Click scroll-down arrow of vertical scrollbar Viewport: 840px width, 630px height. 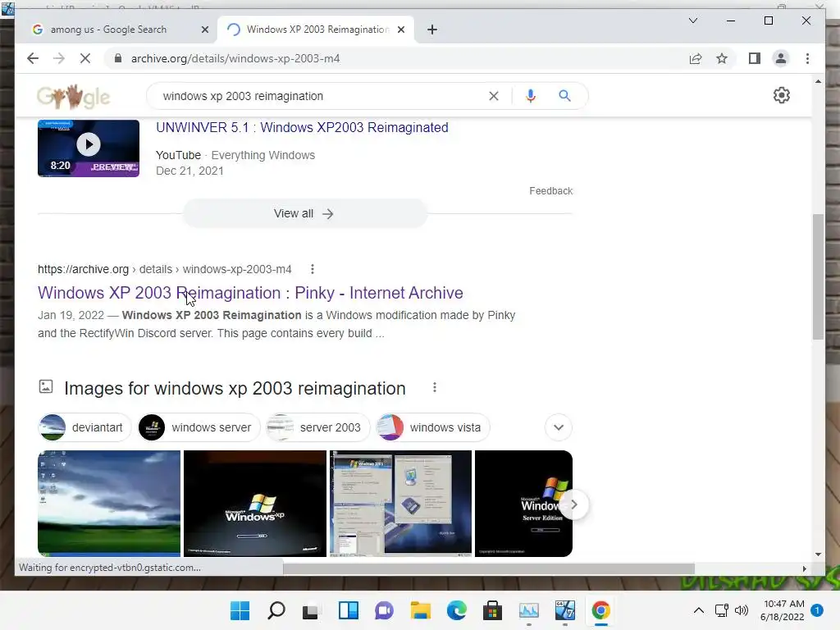pos(818,555)
